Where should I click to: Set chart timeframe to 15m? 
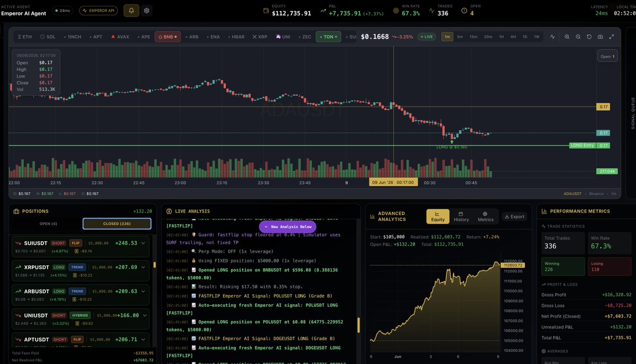click(473, 37)
